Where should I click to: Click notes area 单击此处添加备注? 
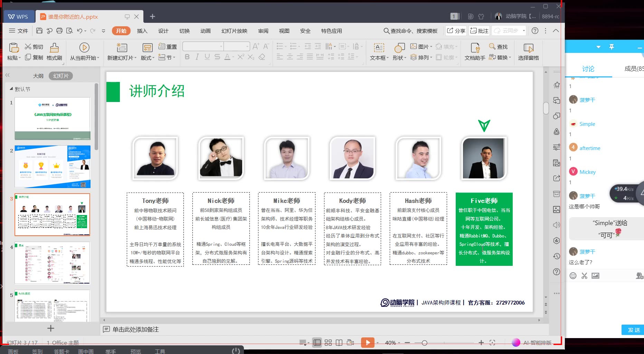(135, 329)
